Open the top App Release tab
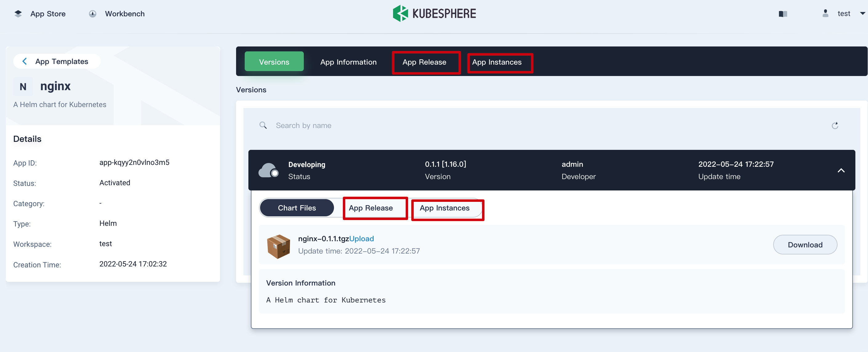The image size is (868, 352). pos(424,62)
